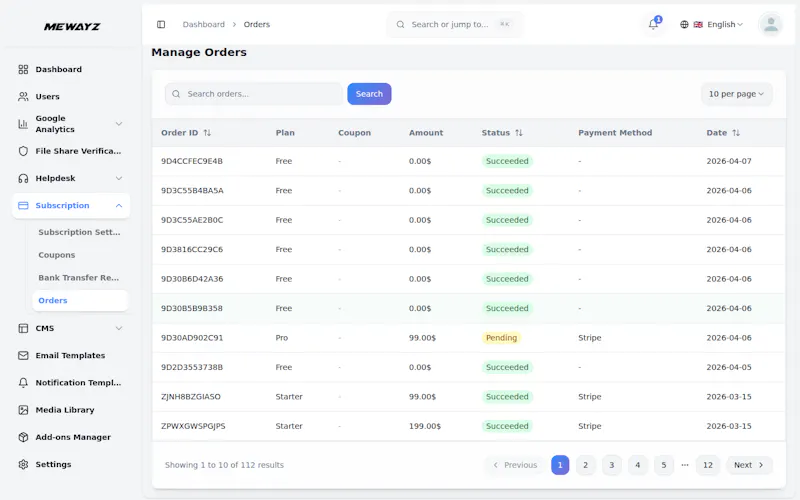
Task: Go to page 5
Action: [x=664, y=465]
